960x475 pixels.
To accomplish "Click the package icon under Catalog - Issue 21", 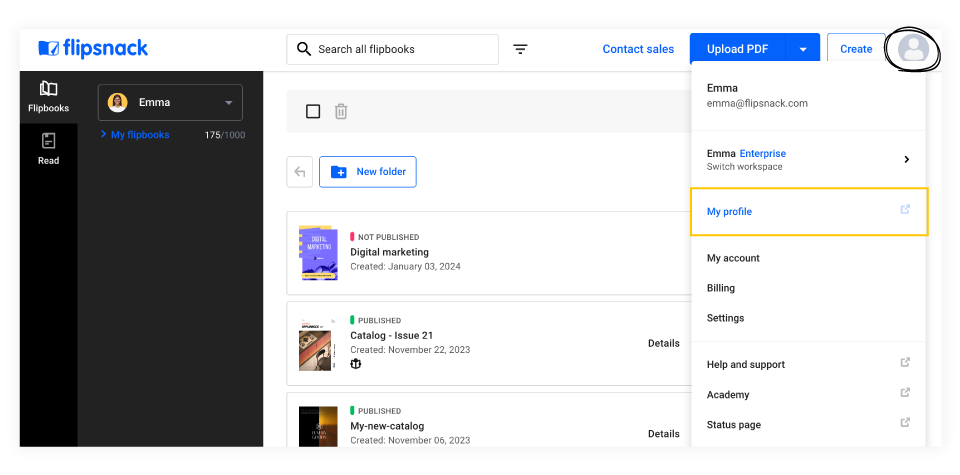I will tap(356, 364).
